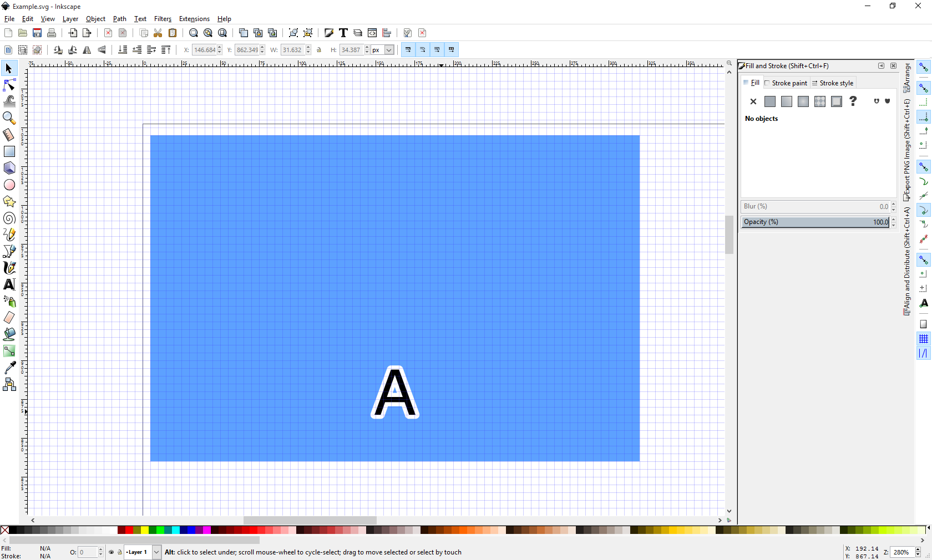This screenshot has width=932, height=560.
Task: Select the Text tool in toolbox
Action: coord(9,284)
